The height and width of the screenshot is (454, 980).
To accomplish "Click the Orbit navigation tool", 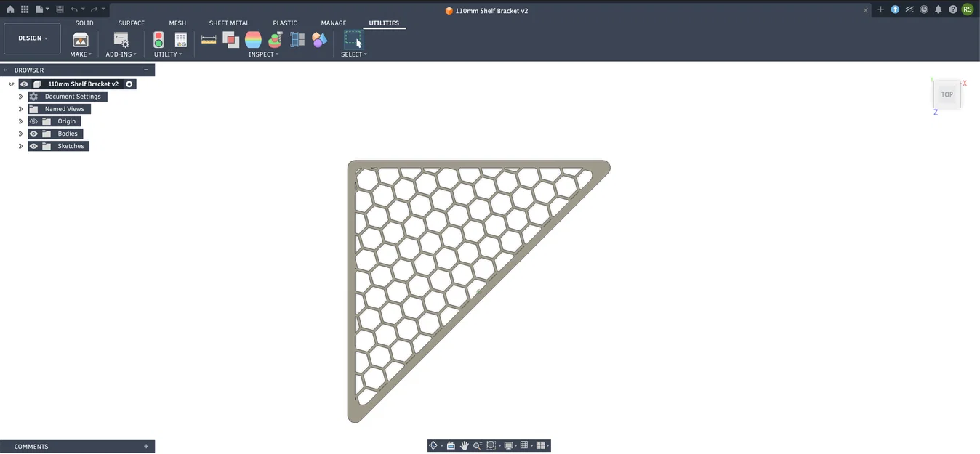I will point(433,445).
